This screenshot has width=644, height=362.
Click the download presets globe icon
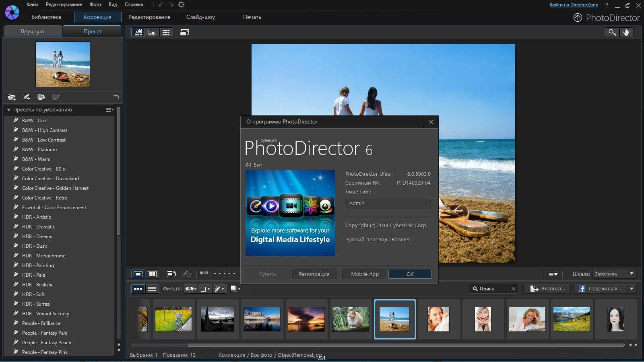[41, 97]
